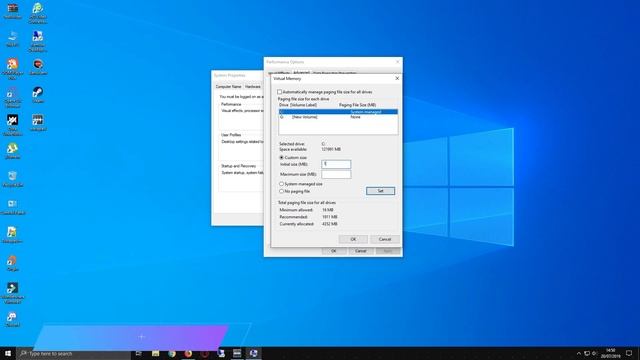Select the Origin desktop shortcut
Screen dimensions: 640x360
(13, 263)
